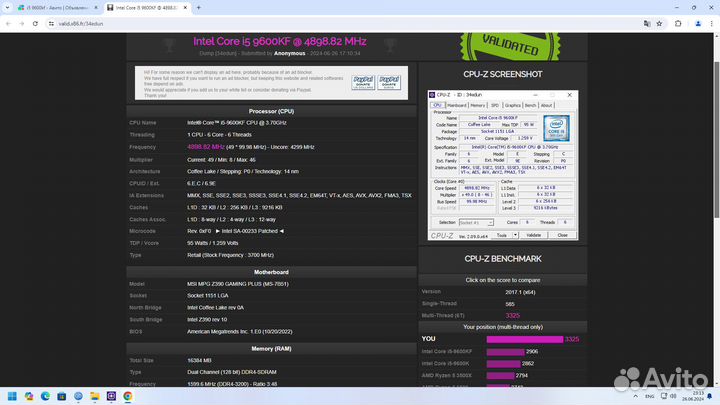This screenshot has width=720, height=405.
Task: Click the Memory (RAM) section header
Action: click(x=271, y=349)
